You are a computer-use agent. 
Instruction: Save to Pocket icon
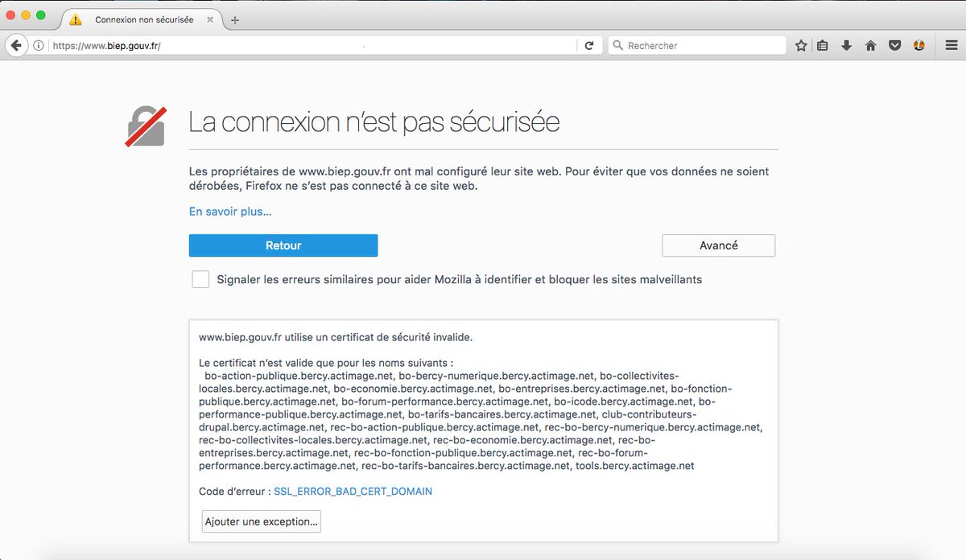coord(894,46)
